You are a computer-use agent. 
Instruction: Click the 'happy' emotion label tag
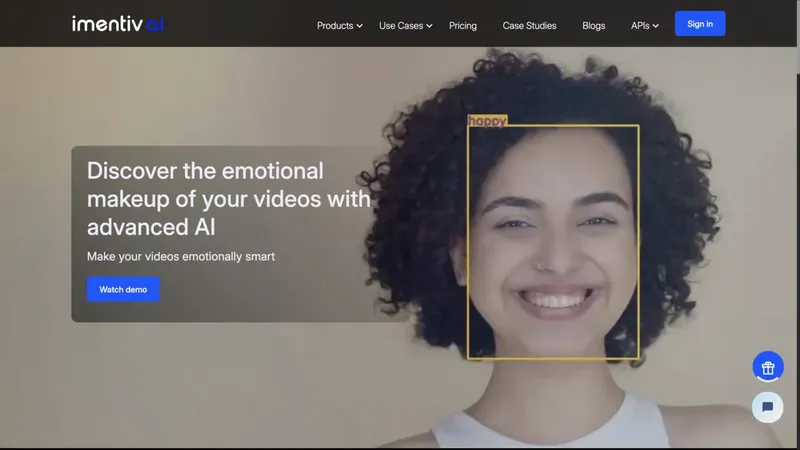click(487, 121)
